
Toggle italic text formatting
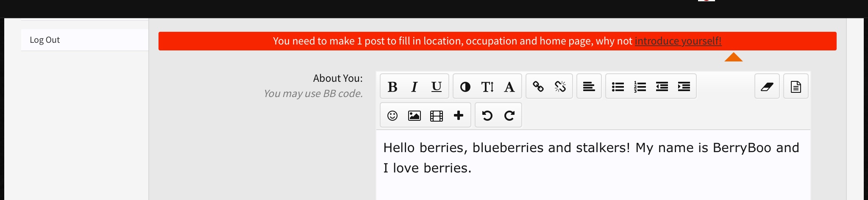[x=415, y=86]
